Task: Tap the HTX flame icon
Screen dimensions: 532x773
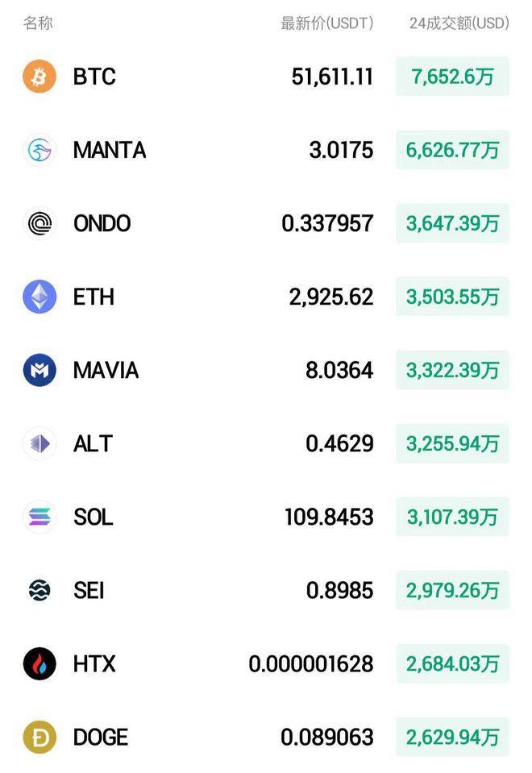Action: [39, 663]
